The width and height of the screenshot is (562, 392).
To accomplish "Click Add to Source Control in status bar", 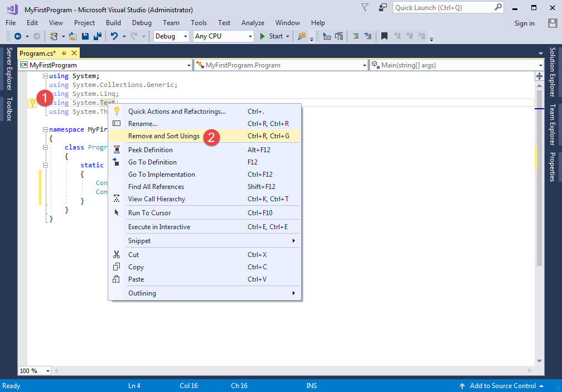I will point(502,386).
